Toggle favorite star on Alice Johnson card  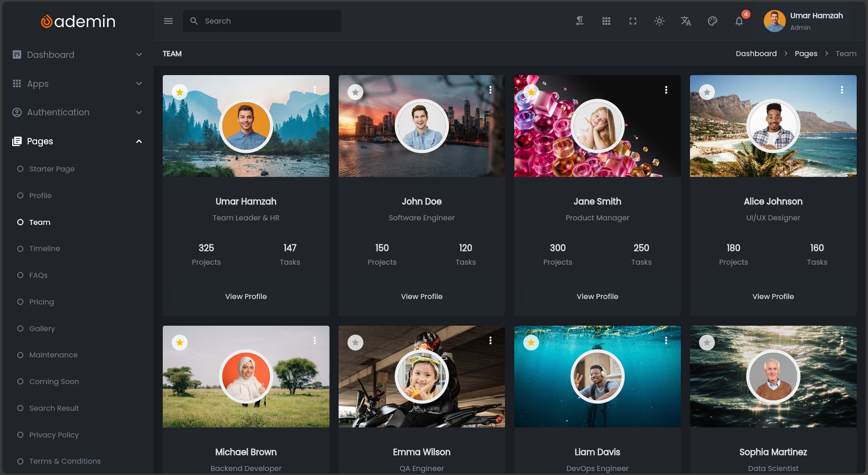707,92
